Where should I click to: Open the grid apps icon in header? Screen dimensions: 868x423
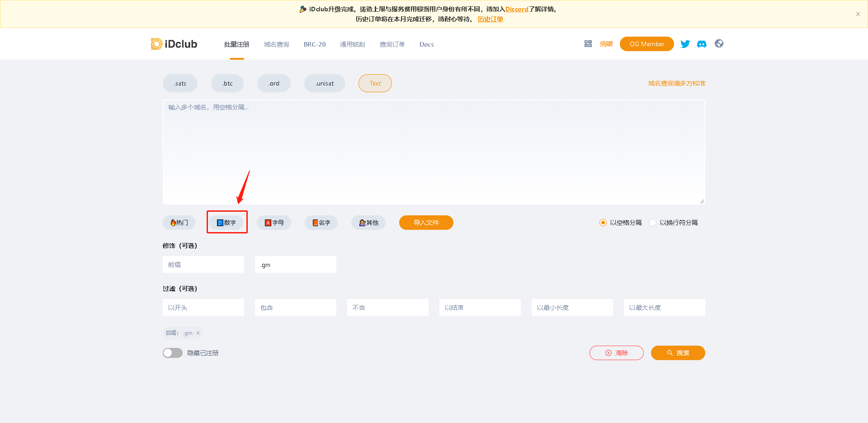pyautogui.click(x=588, y=44)
